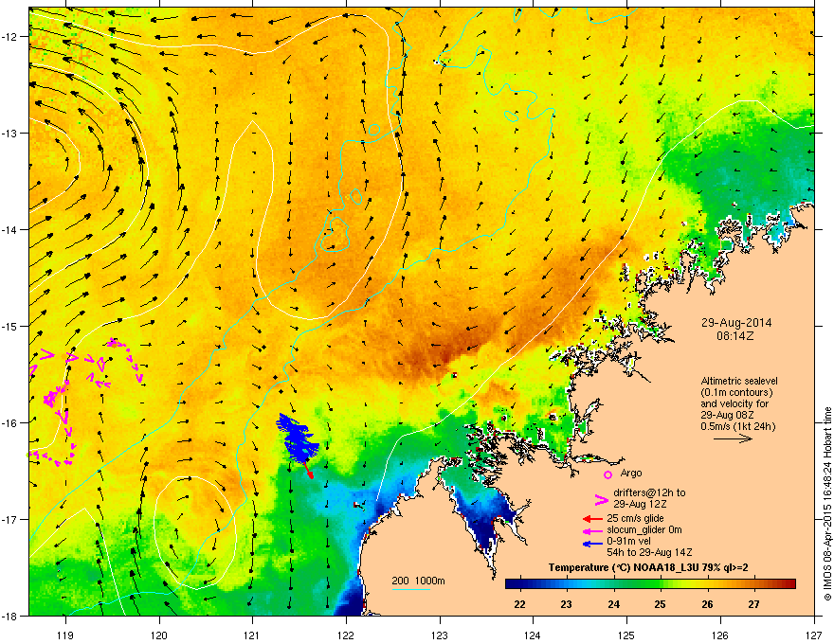Click the Temperature (°C) NOAA18_L3U title
Image resolution: width=834 pixels, height=644 pixels.
tap(648, 568)
